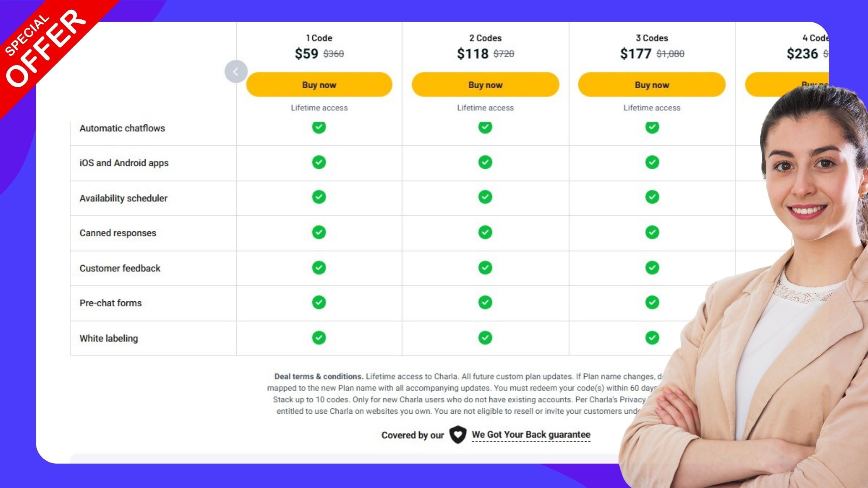Screen dimensions: 868x488
Task: Open the We Got Your Back guarantee link
Action: click(531, 435)
